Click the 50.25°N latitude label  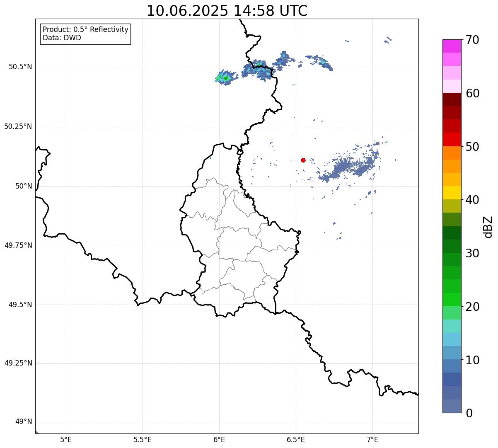[x=18, y=126]
